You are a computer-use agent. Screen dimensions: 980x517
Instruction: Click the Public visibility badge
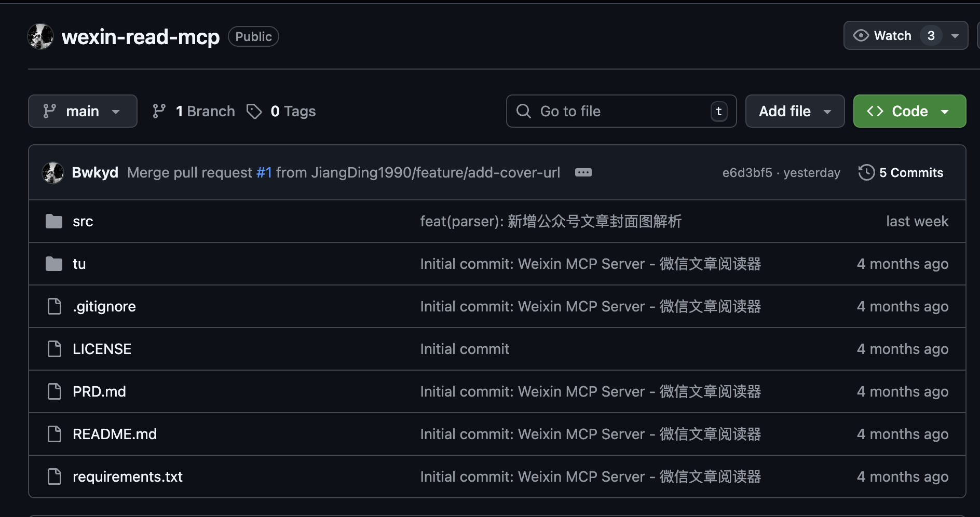pos(254,36)
